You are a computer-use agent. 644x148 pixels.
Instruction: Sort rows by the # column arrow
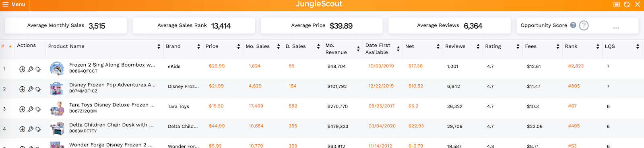point(10,46)
